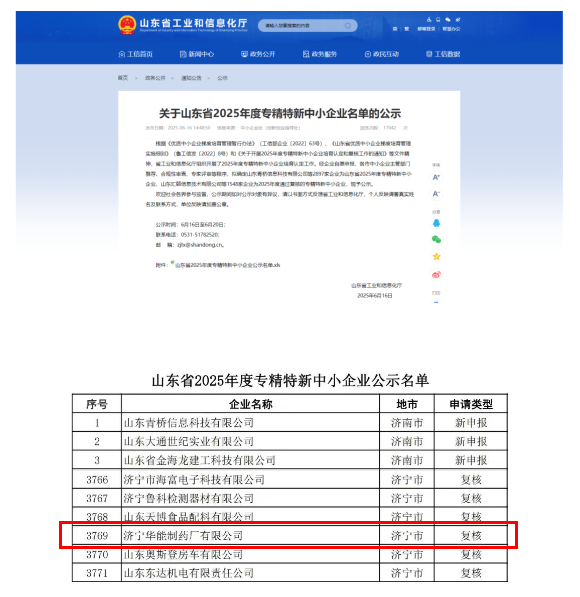Open the 工信数据 navigation tab
Image resolution: width=580 pixels, height=597 pixels.
(x=443, y=54)
